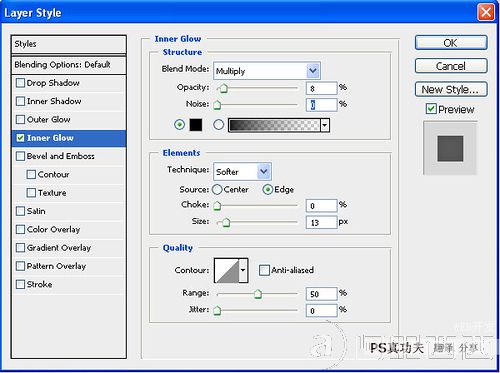
Task: Click the style preview thumbnail
Action: [450, 148]
